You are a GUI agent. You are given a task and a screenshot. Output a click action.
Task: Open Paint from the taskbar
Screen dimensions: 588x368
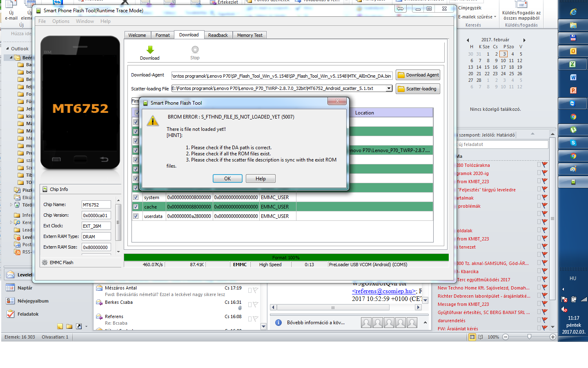tap(573, 169)
